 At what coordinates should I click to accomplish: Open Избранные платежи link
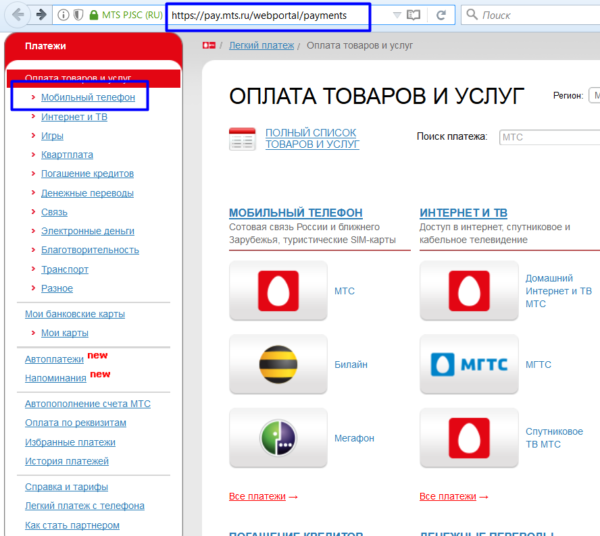(x=70, y=443)
